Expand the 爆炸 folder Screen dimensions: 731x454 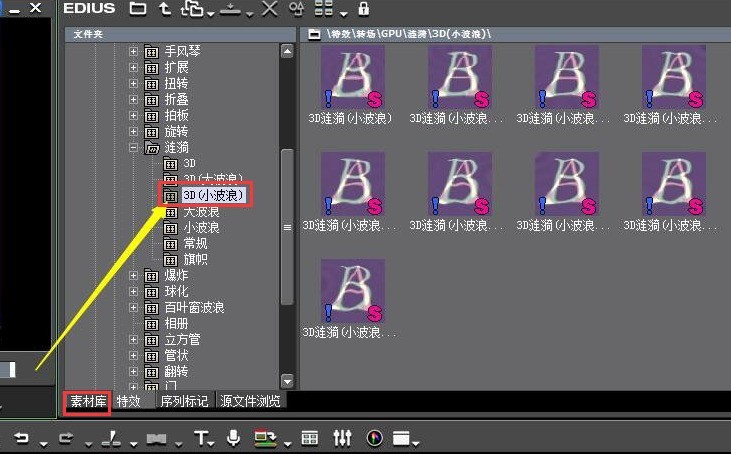(133, 275)
